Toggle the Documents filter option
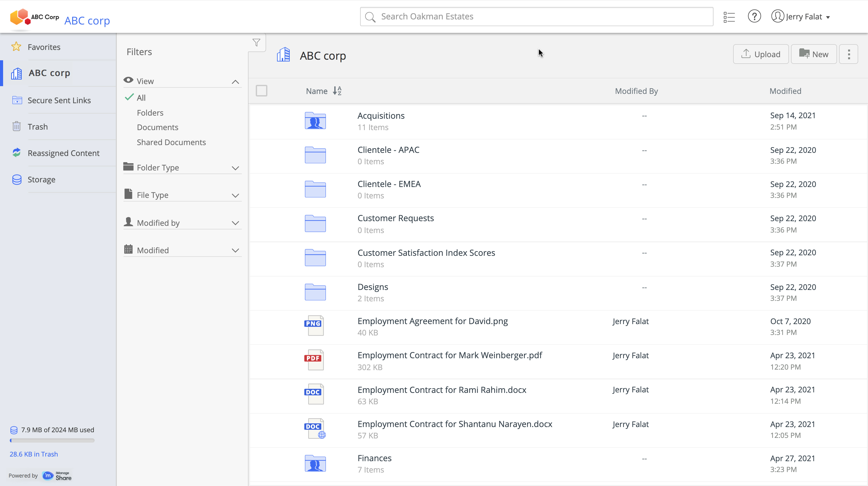This screenshot has height=486, width=868. pyautogui.click(x=157, y=127)
